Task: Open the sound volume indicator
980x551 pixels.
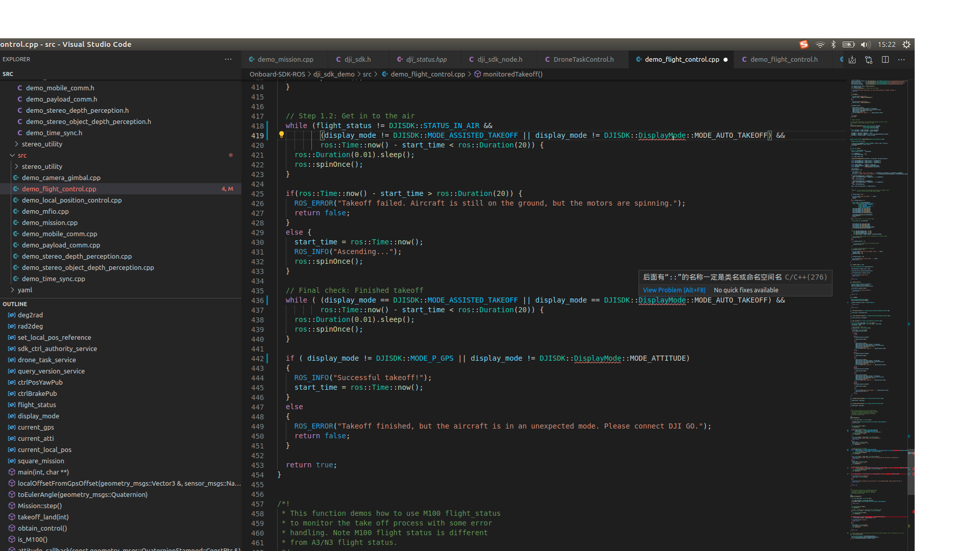Action: pyautogui.click(x=866, y=44)
